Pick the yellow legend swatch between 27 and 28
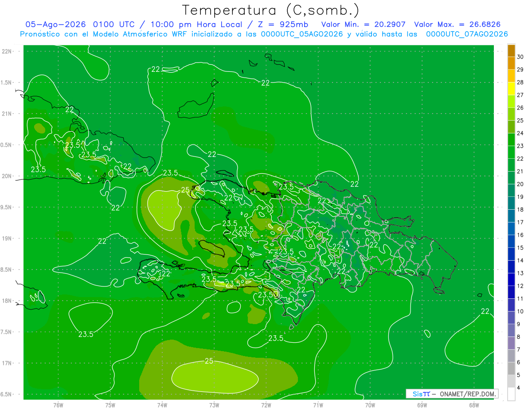Viewport: 532px width, 411px height. click(511, 89)
